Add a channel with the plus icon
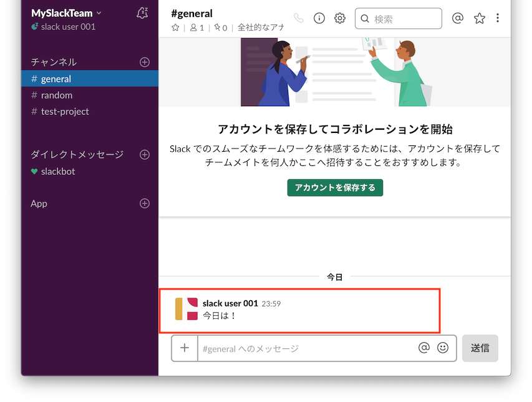This screenshot has width=532, height=402. coord(145,62)
